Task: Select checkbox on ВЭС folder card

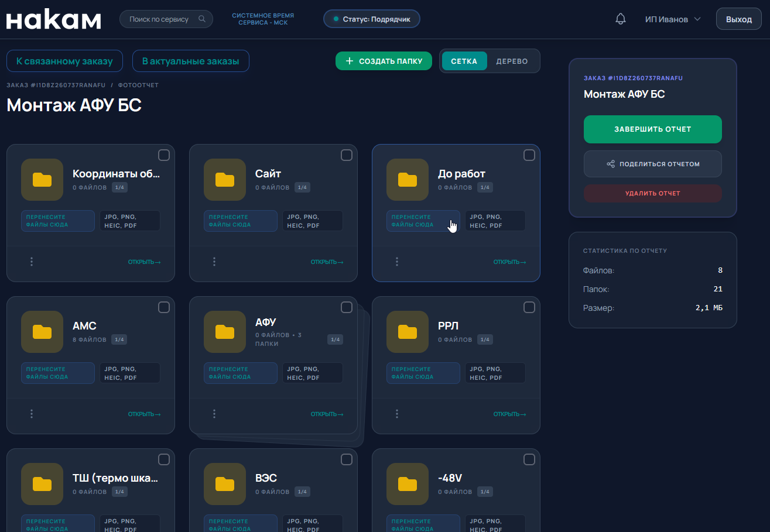Action: tap(347, 459)
